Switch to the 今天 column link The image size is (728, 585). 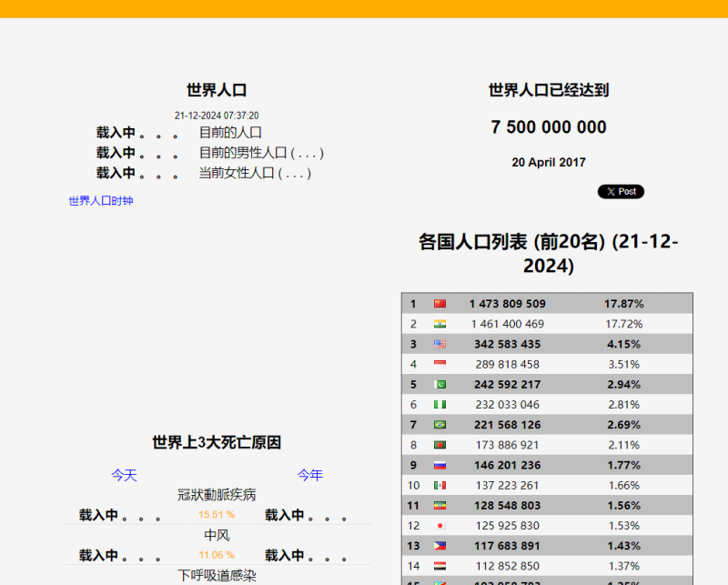point(124,475)
